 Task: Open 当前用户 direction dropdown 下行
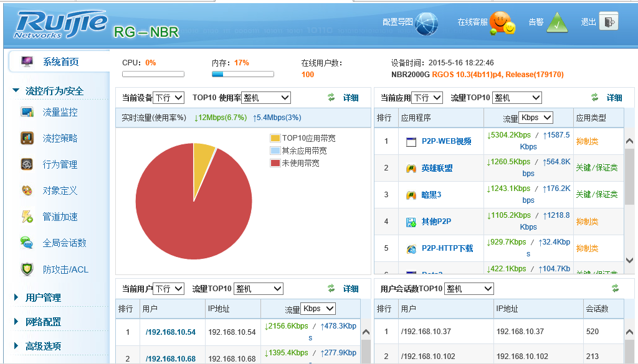click(x=169, y=289)
